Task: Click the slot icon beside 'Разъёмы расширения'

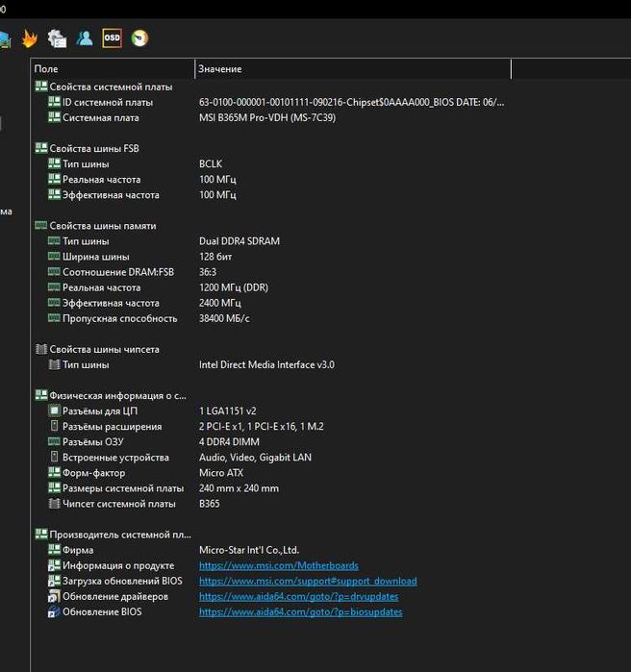Action: tap(54, 426)
